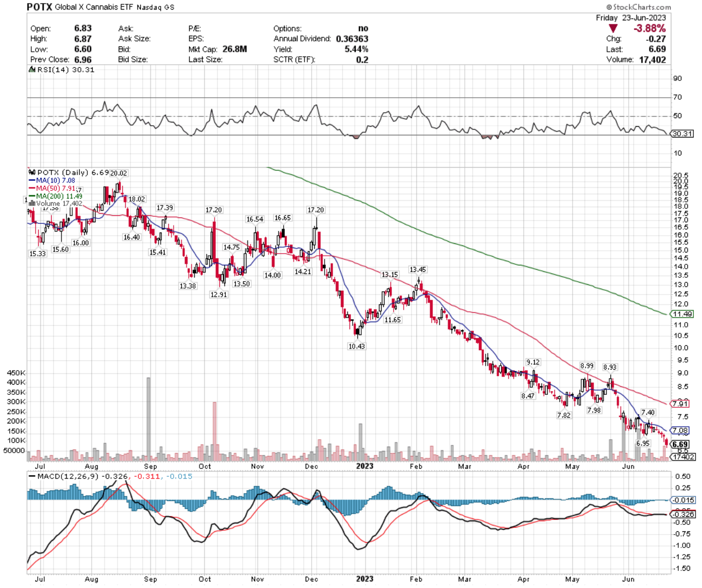Viewport: 702px width, 588px height.
Task: Click the 7.82 low price label
Action: click(564, 415)
